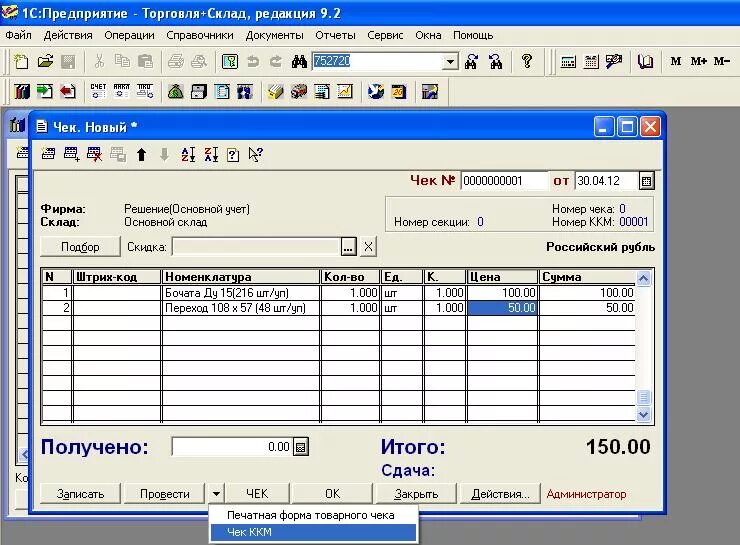
Task: Sort descending Z-A in Чек toolbar
Action: [x=211, y=154]
